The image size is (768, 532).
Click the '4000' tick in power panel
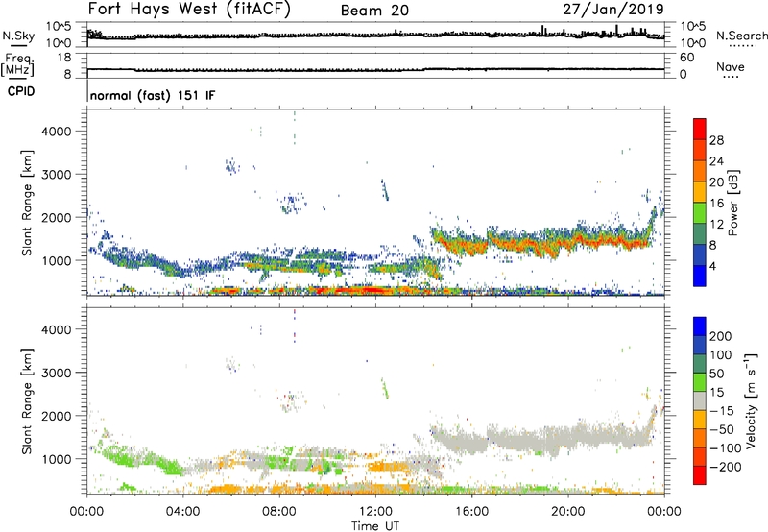click(x=57, y=132)
